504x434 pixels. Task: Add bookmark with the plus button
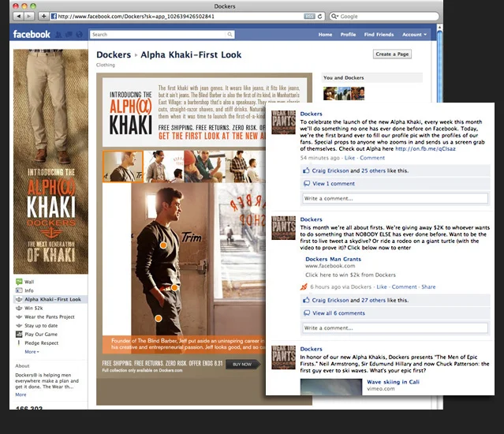click(43, 16)
